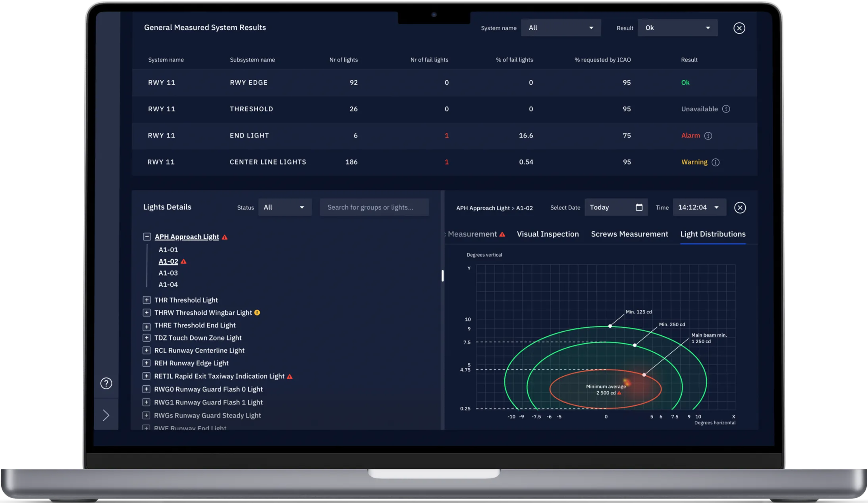Viewport: 868px width, 503px height.
Task: Expand the sidebar with the arrow icon
Action: click(106, 415)
